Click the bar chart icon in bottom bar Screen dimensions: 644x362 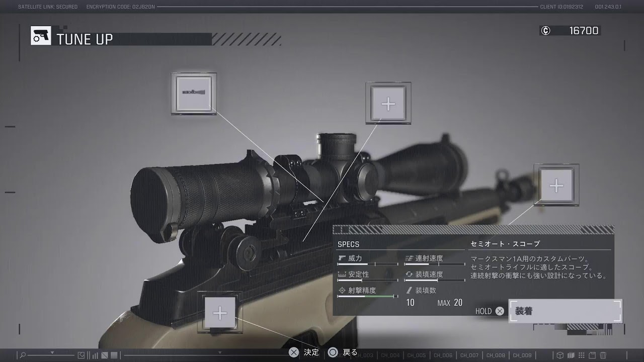[95, 355]
